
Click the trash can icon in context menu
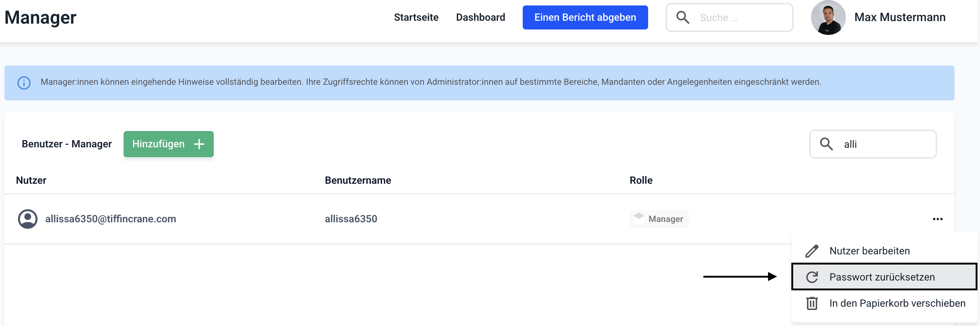(812, 303)
